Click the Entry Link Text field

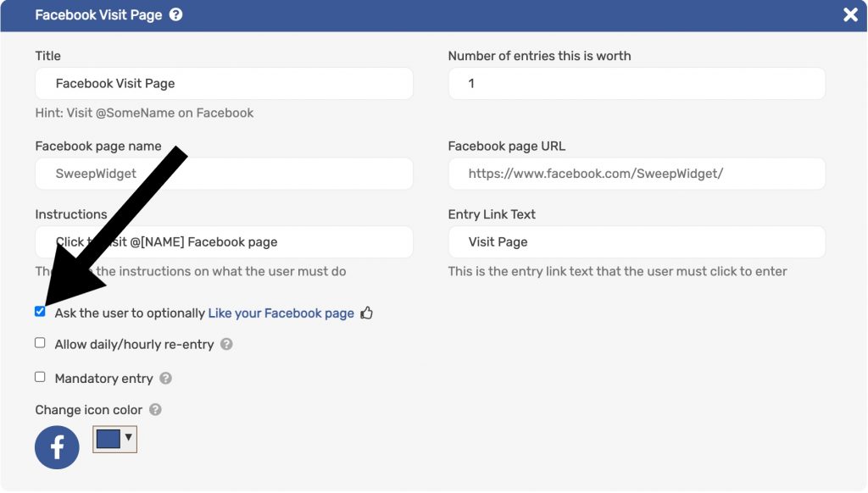tap(637, 241)
